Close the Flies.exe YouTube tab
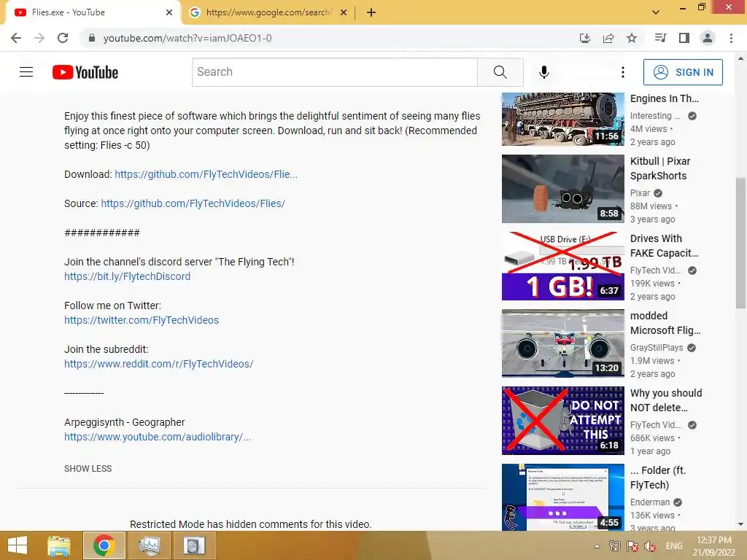 169,13
